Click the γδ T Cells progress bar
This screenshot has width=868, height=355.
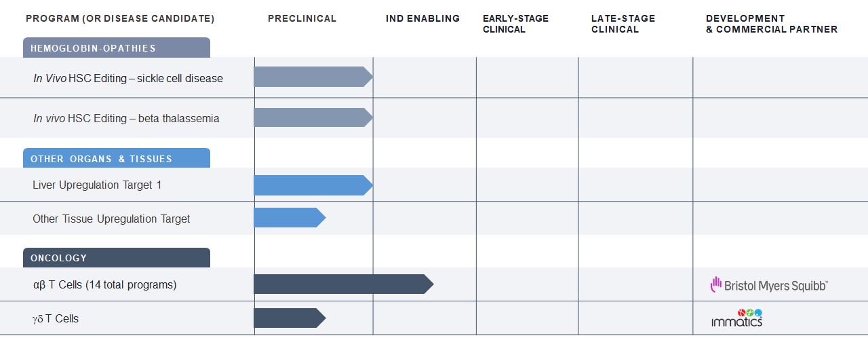[x=289, y=318]
